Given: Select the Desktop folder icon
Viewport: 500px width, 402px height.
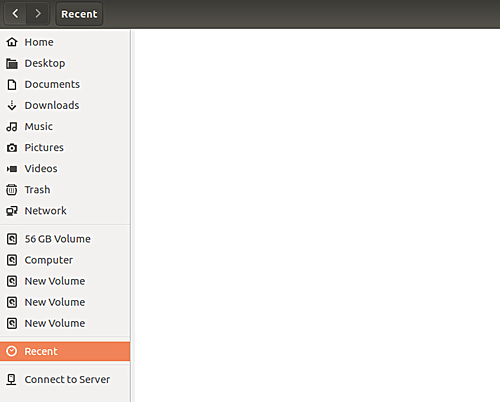Looking at the screenshot, I should (12, 63).
